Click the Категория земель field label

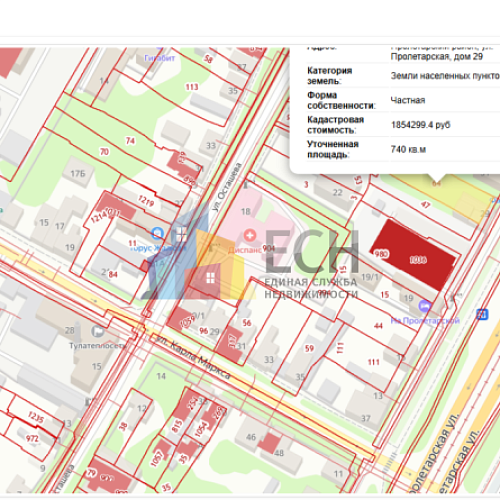tap(329, 76)
